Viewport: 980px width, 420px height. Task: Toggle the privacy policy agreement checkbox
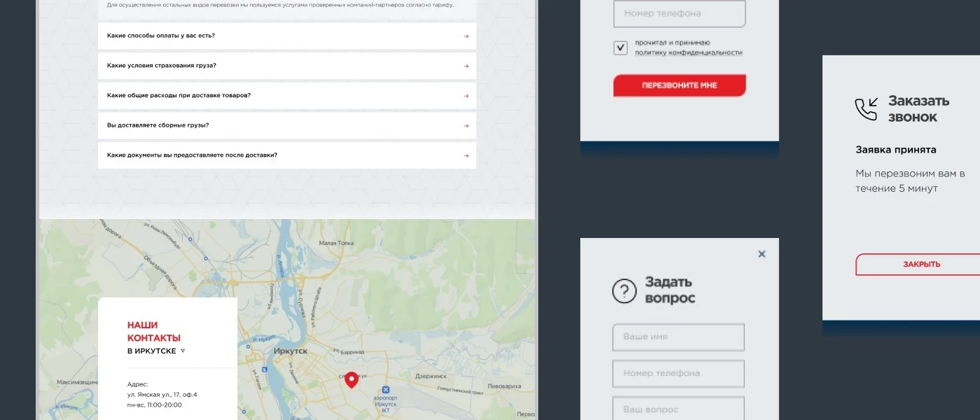620,48
